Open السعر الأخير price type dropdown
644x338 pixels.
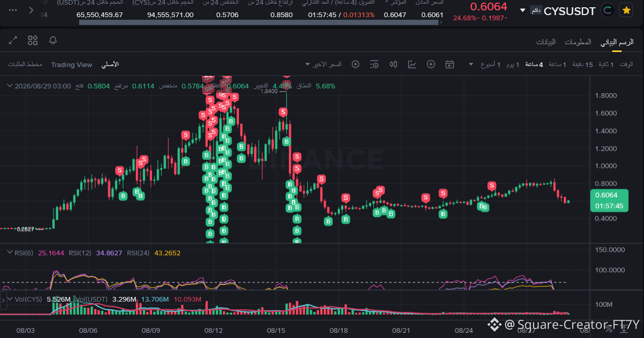(324, 64)
